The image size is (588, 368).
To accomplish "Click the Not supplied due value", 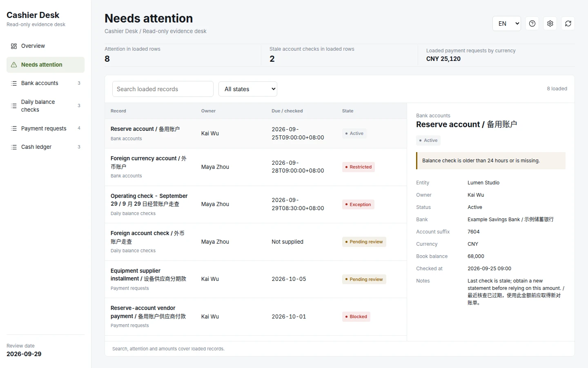I will [287, 242].
